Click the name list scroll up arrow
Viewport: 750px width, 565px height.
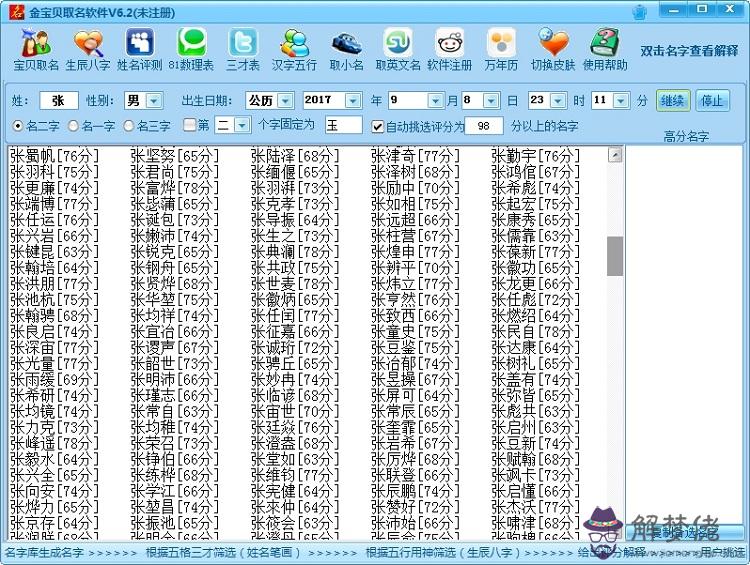(615, 155)
